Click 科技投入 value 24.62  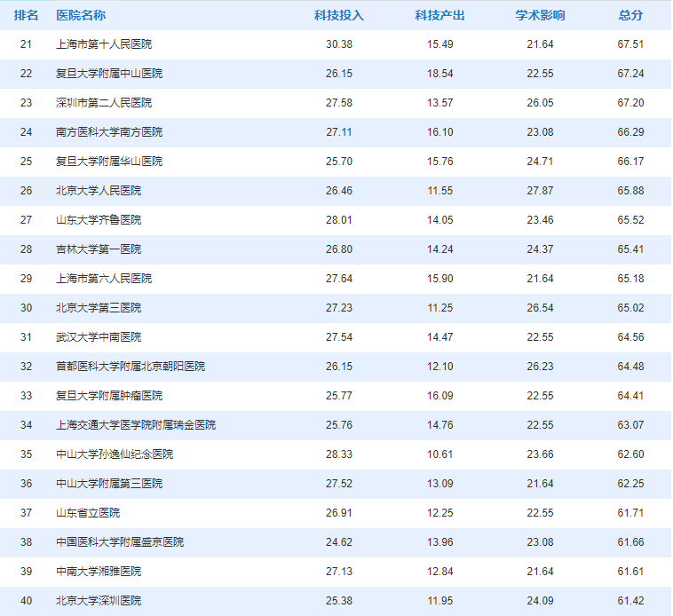(x=339, y=542)
